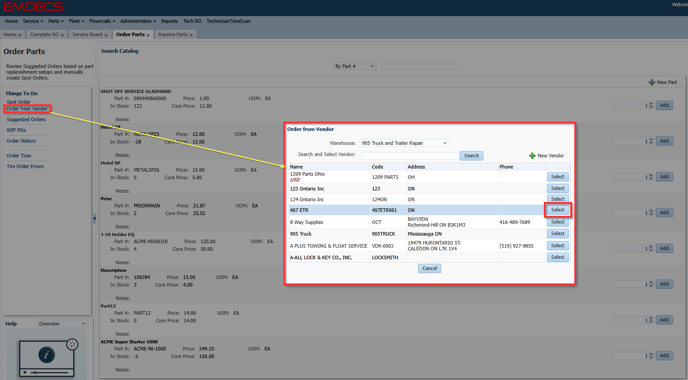Select vendor 124 Ontario Inc
Image resolution: width=688 pixels, height=380 pixels.
[558, 199]
